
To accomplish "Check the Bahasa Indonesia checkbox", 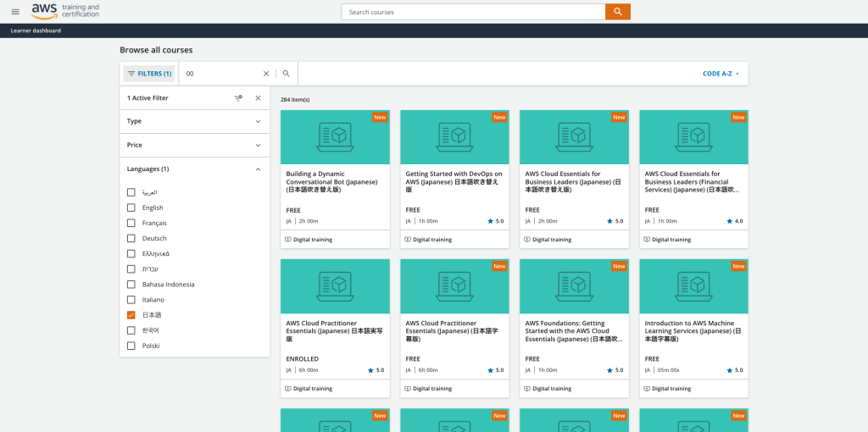I will (131, 285).
